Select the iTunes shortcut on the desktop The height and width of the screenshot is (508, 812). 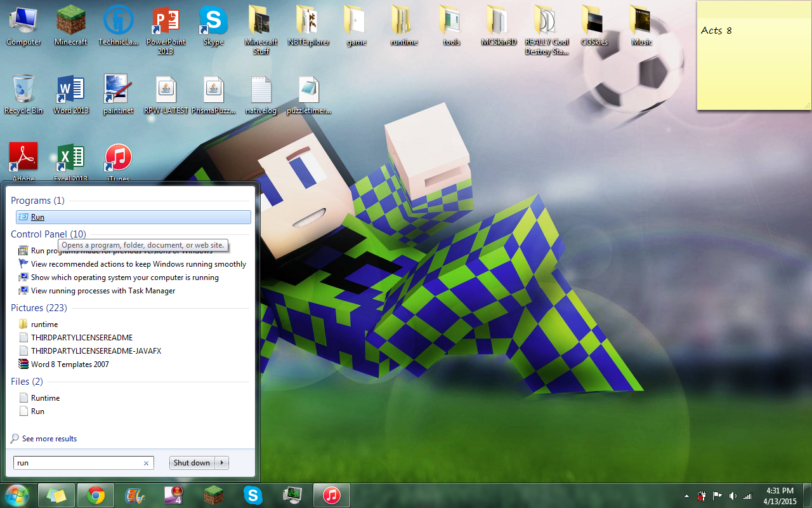[x=119, y=161]
